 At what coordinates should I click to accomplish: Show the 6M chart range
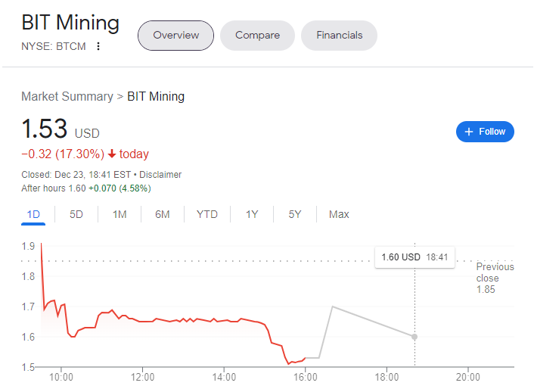pyautogui.click(x=163, y=214)
